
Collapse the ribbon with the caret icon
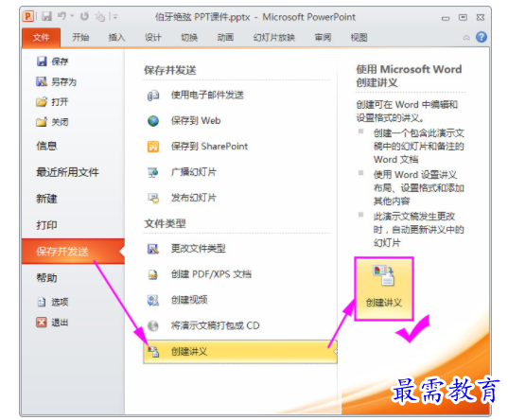(x=466, y=38)
